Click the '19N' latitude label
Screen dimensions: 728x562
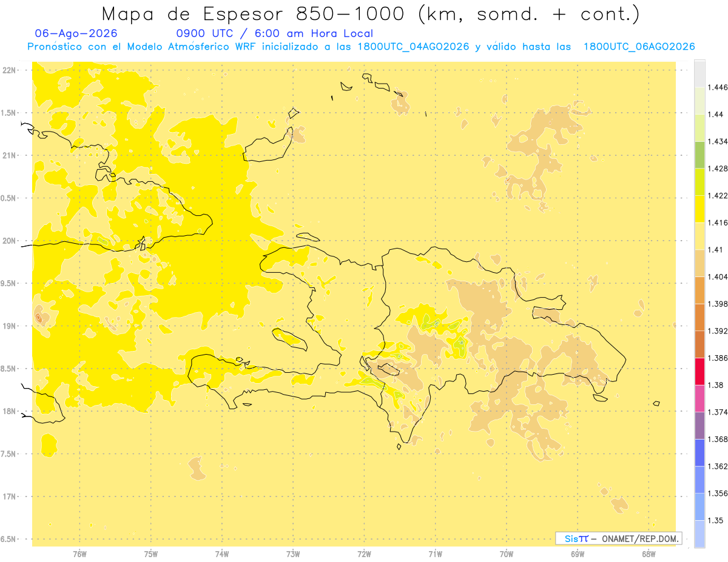click(10, 326)
